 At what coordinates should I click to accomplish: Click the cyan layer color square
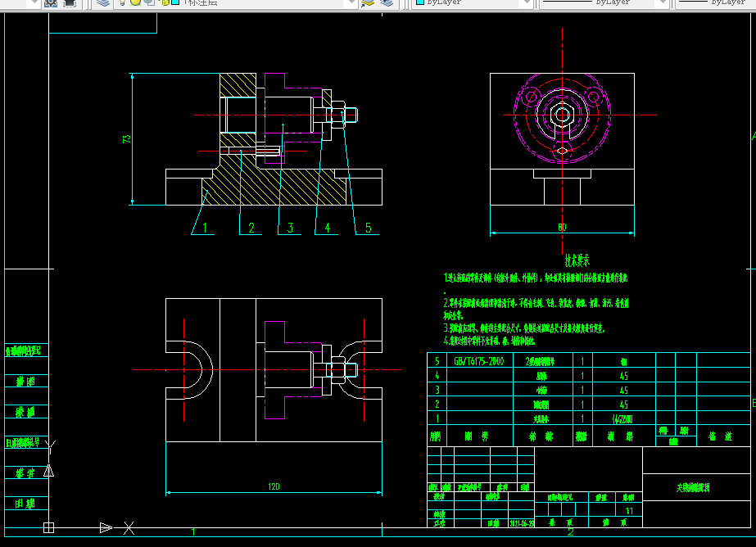(x=175, y=2)
